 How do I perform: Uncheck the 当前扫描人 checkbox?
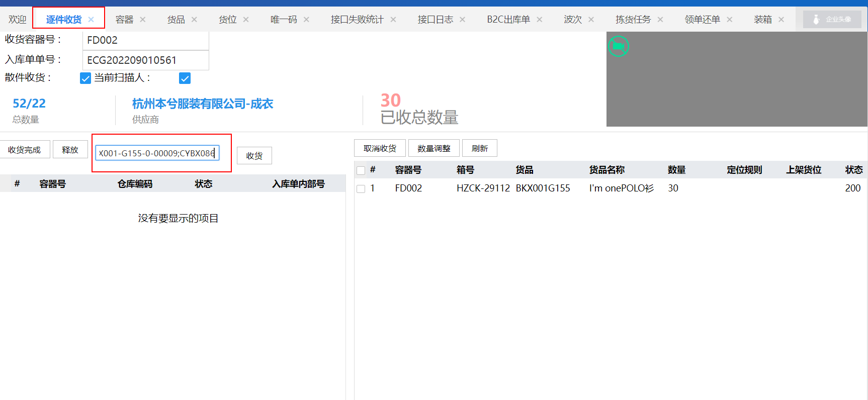(x=185, y=78)
